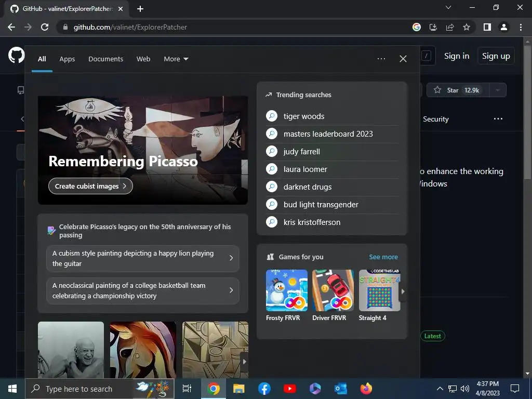Switch to the Apps search tab
This screenshot has height=399, width=532.
[x=67, y=59]
